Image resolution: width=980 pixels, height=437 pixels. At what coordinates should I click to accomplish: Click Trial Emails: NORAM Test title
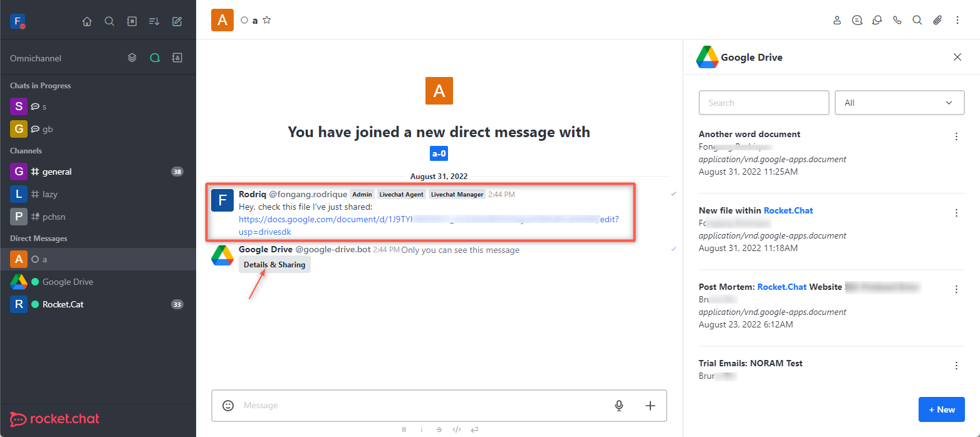[751, 363]
